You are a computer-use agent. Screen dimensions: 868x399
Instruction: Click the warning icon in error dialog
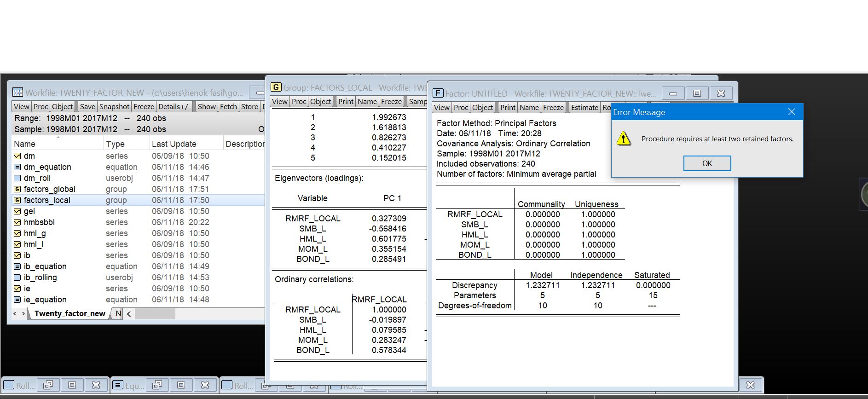624,138
